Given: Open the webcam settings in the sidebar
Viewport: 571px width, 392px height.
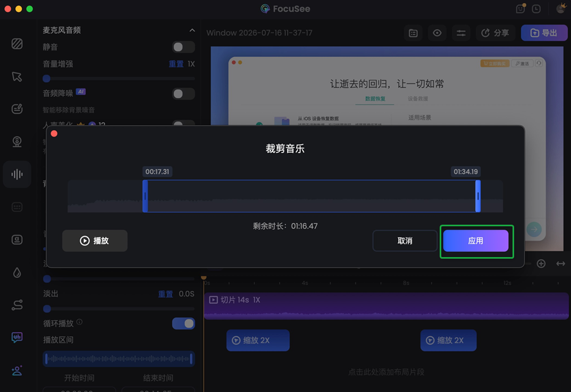Looking at the screenshot, I should click(x=17, y=142).
